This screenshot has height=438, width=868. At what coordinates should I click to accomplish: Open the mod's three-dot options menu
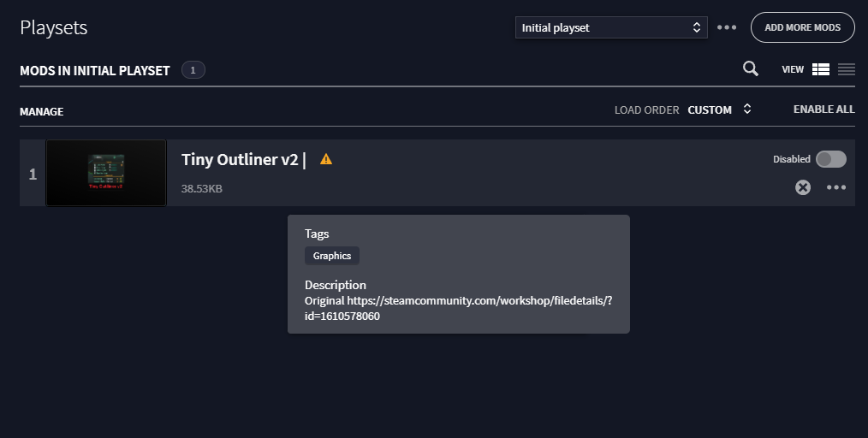click(x=835, y=187)
